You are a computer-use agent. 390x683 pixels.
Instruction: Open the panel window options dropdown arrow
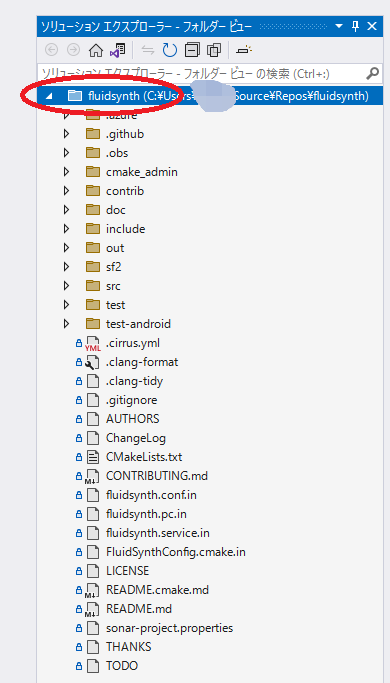339,27
